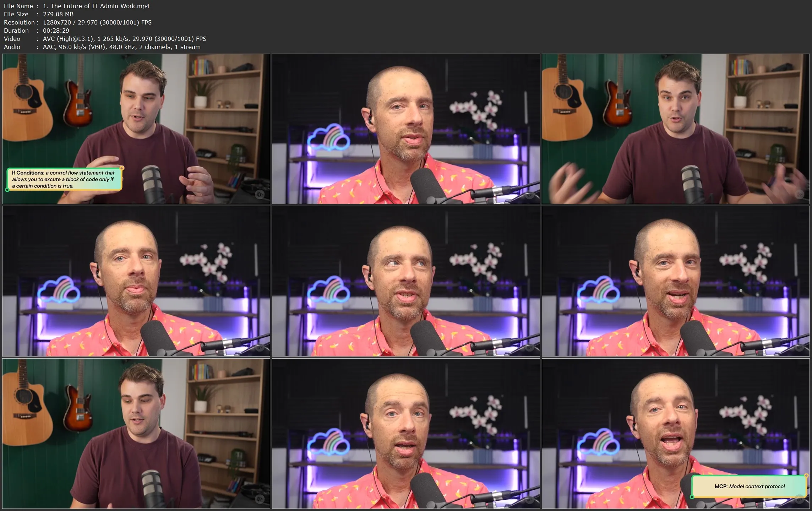Screen dimensions: 812x511
Task: Select the thumbnail of maroon-shirt man looking down
Action: point(136,434)
